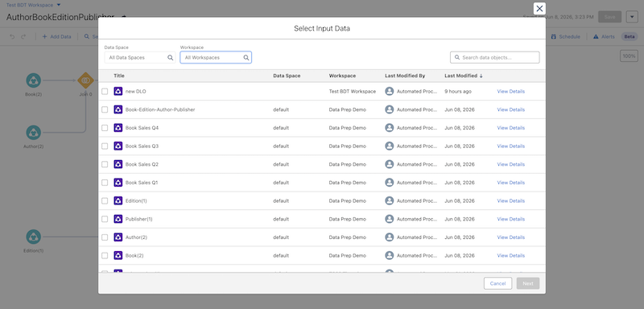This screenshot has width=644, height=309.
Task: Click the Book Sales Q2 object icon
Action: pos(118,164)
